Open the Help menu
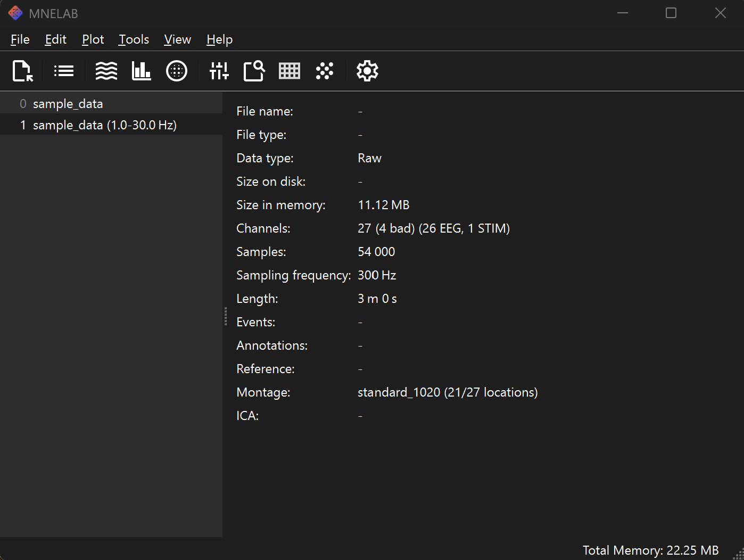 click(x=219, y=39)
